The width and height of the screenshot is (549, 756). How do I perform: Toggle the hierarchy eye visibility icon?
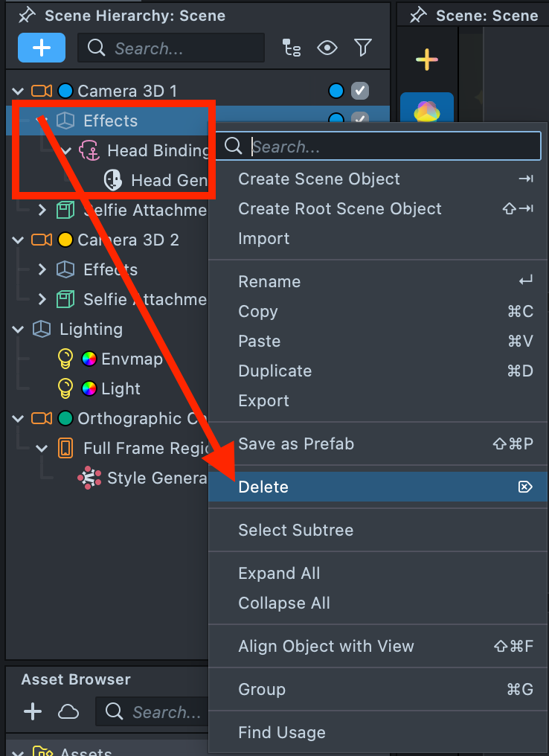coord(327,48)
